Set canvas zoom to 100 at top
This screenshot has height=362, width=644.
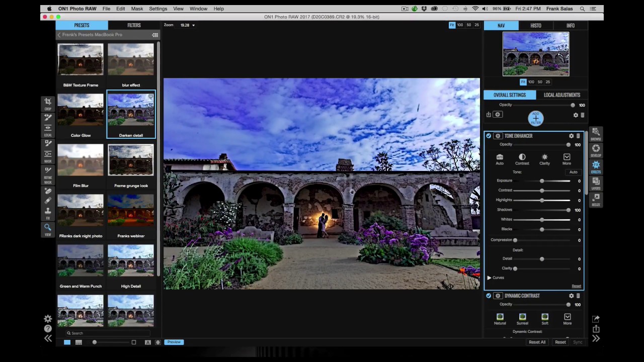pyautogui.click(x=460, y=25)
